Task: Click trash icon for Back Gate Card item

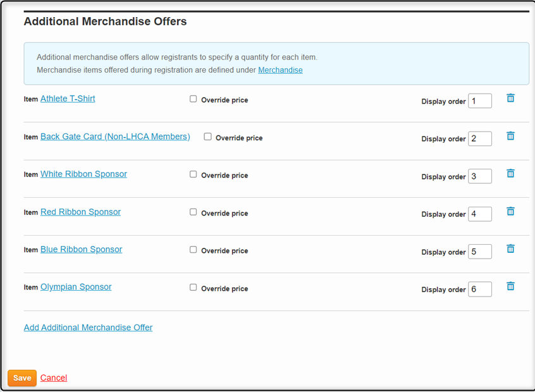Action: pos(510,136)
